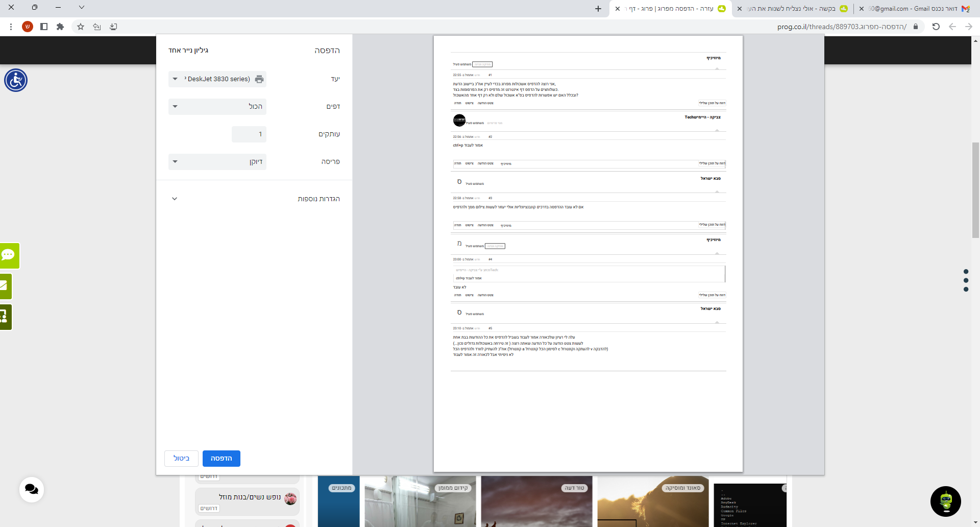Open the green robot assistant icon
The height and width of the screenshot is (527, 980).
coord(946,501)
